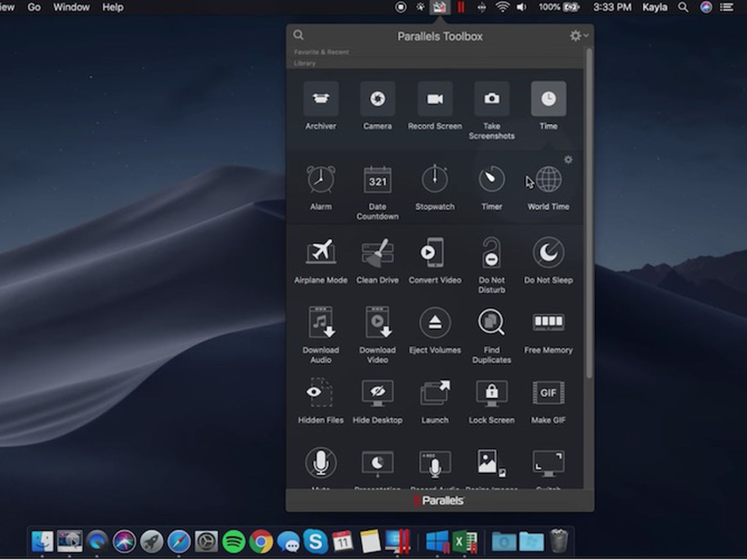
Task: Open Spotify from the Dock
Action: point(233,541)
